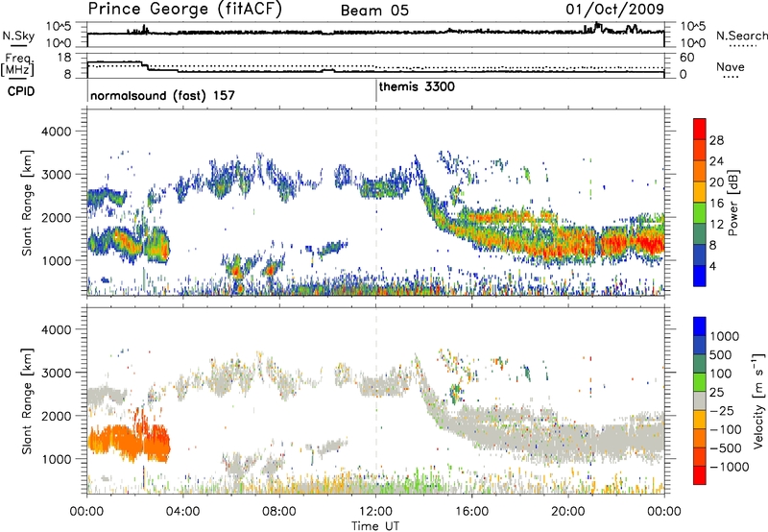Click the blue bottom of power color bar

pos(700,277)
